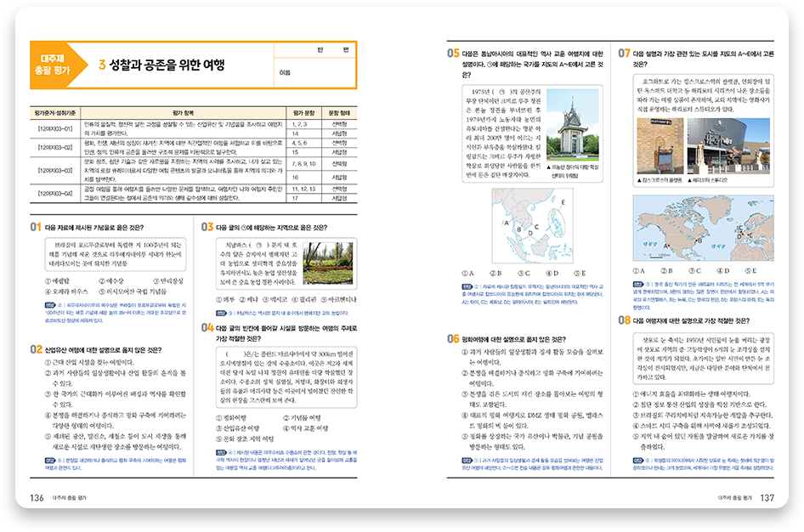
Task: Click the Southeast Asia map in question 05
Action: 532,225
